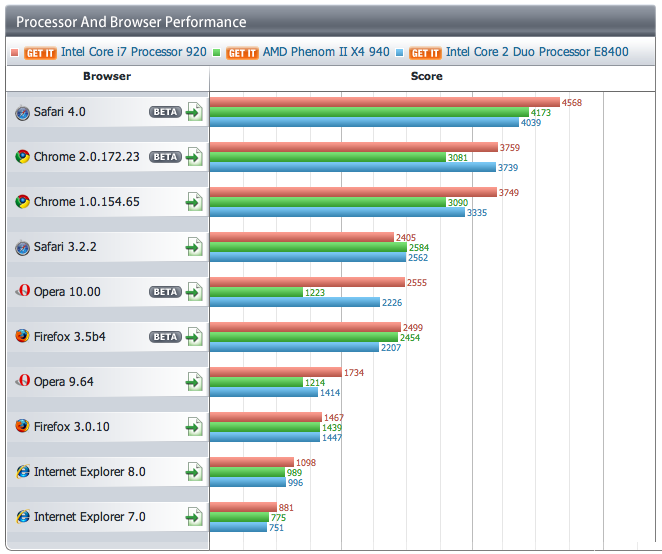662x554 pixels.
Task: Click GET IT button for Intel Core i7
Action: point(40,53)
